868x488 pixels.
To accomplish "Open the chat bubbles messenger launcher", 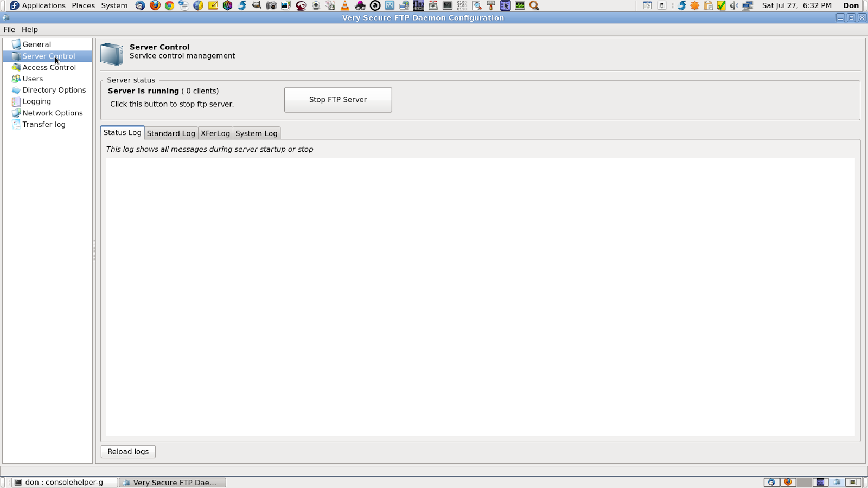I will (184, 5).
